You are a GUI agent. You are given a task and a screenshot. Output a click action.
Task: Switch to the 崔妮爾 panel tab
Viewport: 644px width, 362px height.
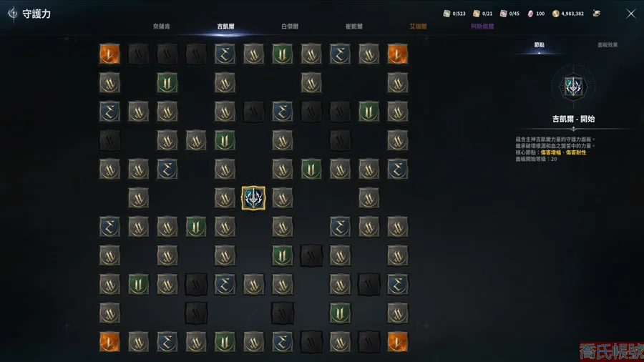tap(354, 26)
